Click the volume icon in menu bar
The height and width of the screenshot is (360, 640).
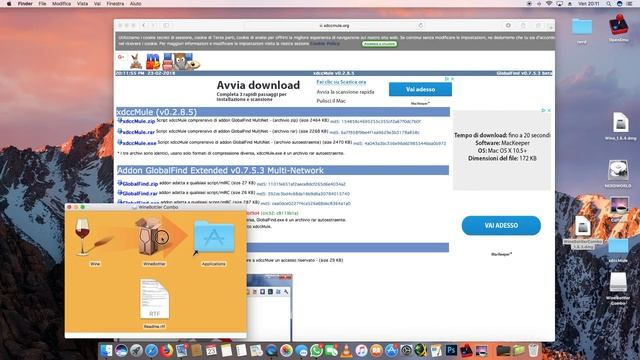click(539, 4)
